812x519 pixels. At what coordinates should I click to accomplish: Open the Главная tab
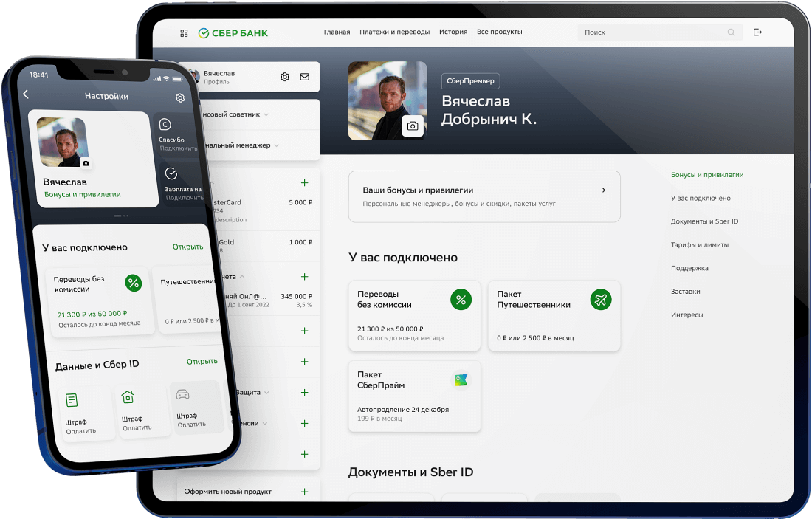(x=337, y=32)
